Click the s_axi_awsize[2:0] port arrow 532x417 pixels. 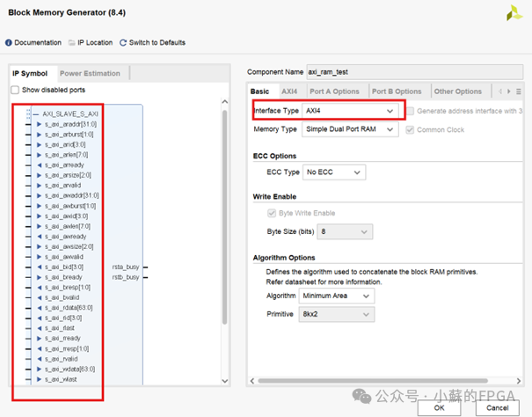(x=39, y=246)
